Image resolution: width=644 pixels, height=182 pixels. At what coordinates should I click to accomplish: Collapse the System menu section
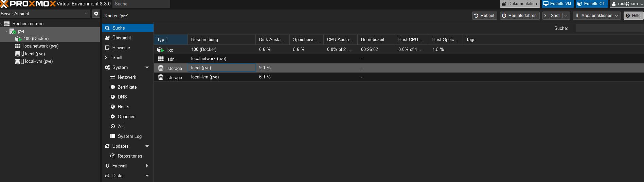pos(147,68)
